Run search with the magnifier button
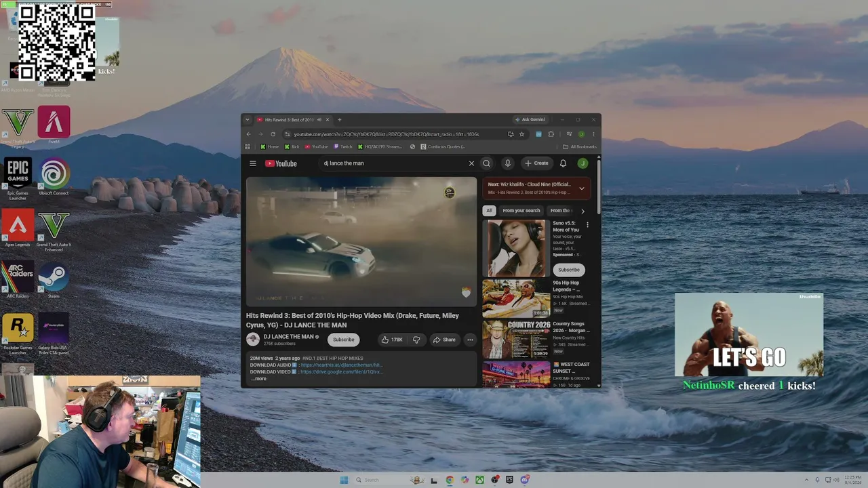 (x=486, y=163)
